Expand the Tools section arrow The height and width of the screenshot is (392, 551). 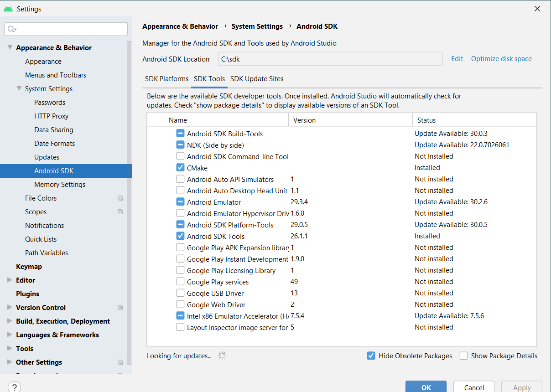coord(10,348)
